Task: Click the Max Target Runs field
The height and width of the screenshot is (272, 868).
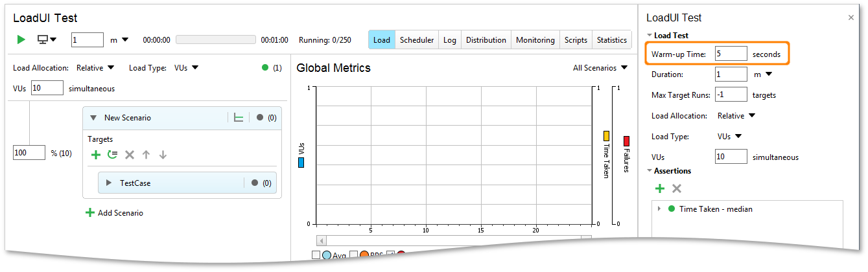Action: 731,95
